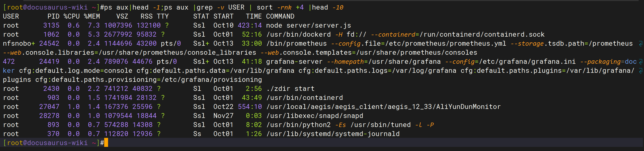Viewport: 644px width, 151px height.
Task: Click the 'root@docusaurus-wiki' text in bottom prompt
Action: click(x=47, y=143)
